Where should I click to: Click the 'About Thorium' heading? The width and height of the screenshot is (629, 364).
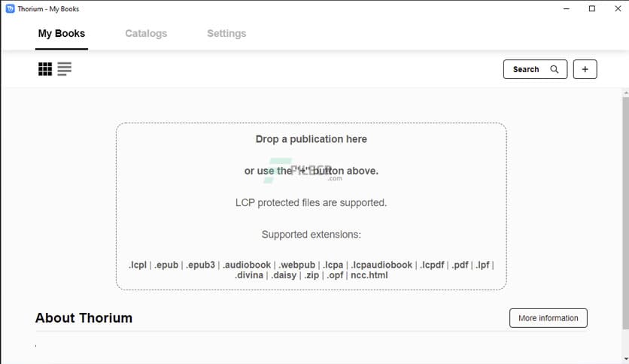tap(84, 318)
